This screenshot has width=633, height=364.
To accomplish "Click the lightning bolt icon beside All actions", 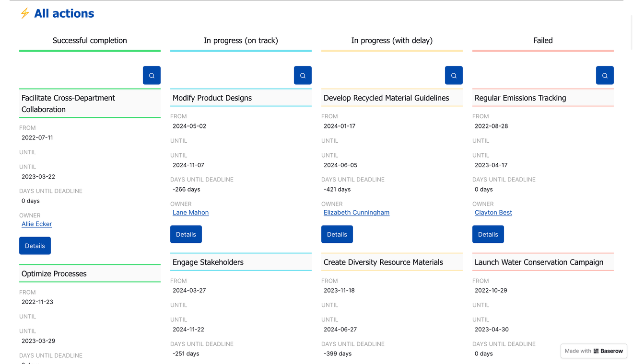I will tap(25, 13).
